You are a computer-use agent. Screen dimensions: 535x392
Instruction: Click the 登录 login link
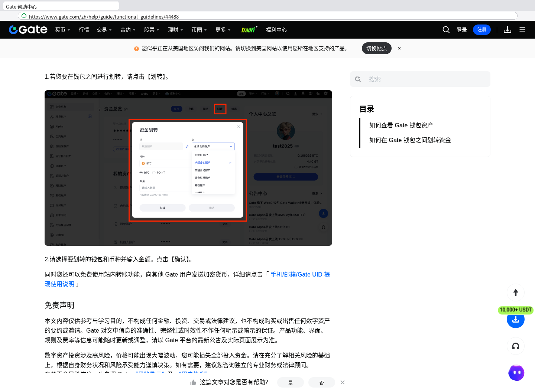click(x=462, y=30)
